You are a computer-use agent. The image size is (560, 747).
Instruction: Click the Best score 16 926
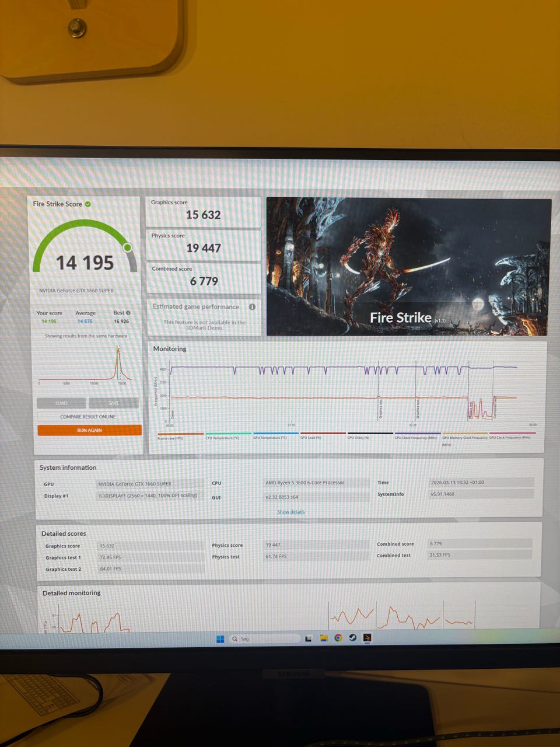click(x=121, y=322)
